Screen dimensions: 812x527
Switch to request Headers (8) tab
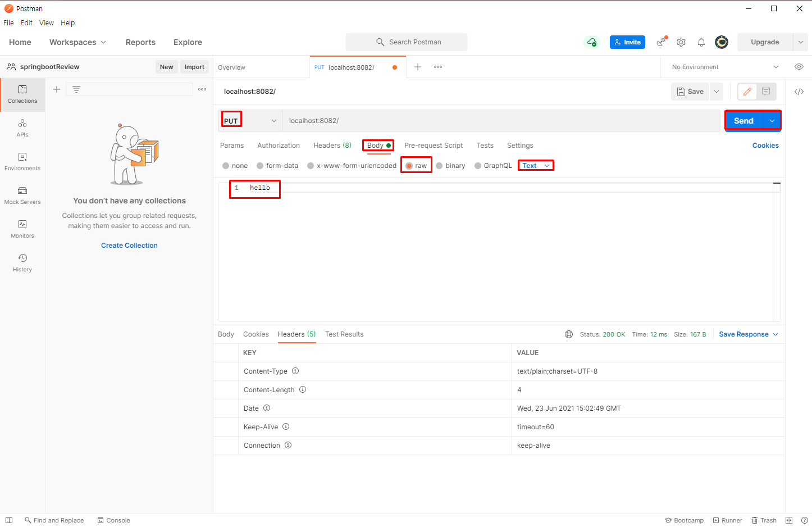coord(332,146)
